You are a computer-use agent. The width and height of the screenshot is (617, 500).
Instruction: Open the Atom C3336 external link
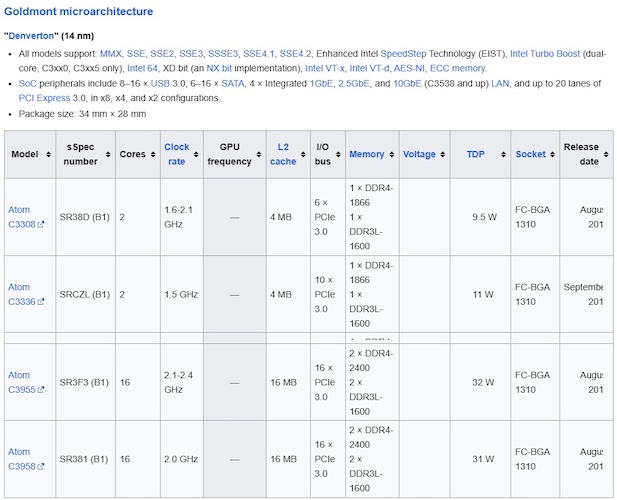[26, 294]
